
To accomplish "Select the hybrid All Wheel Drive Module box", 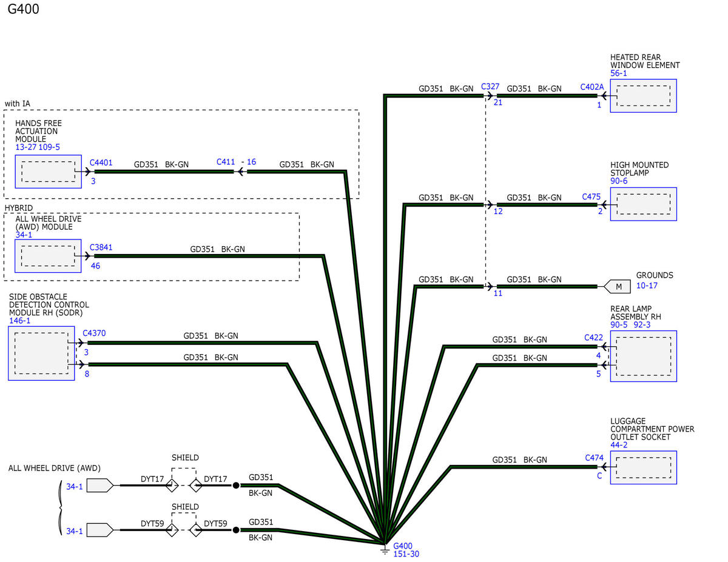I will click(x=48, y=256).
